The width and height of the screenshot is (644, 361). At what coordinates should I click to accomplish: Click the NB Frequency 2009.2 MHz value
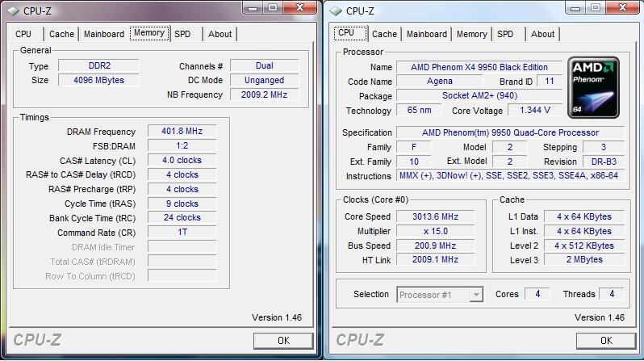tap(264, 94)
